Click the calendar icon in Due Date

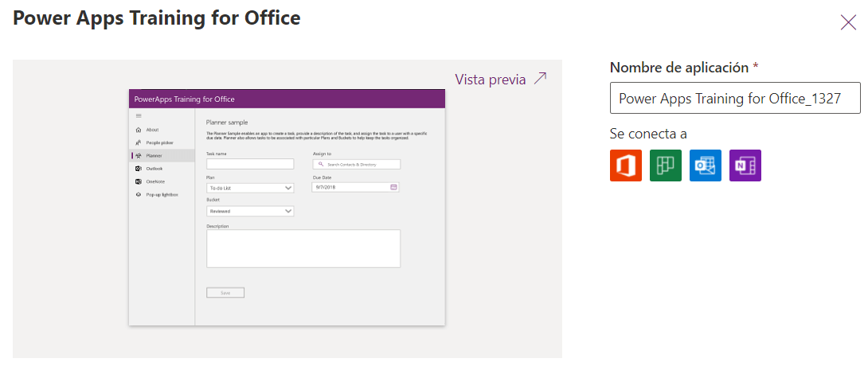(393, 187)
